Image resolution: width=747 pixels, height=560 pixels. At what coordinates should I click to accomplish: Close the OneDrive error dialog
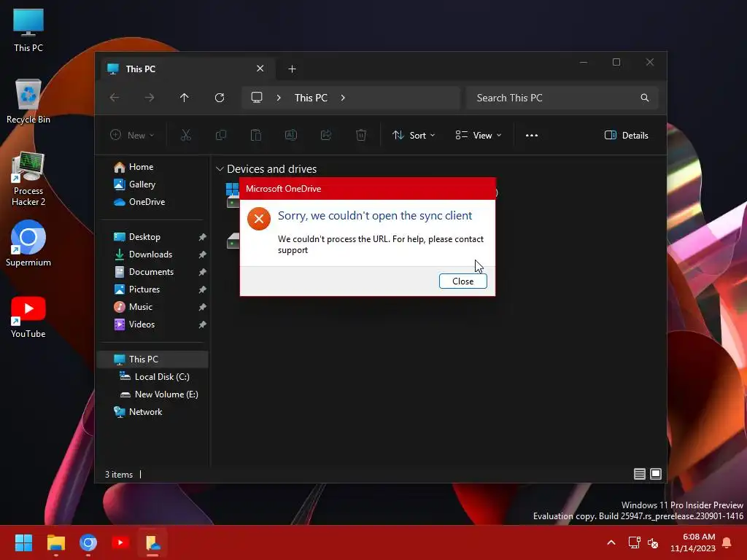[x=462, y=281]
